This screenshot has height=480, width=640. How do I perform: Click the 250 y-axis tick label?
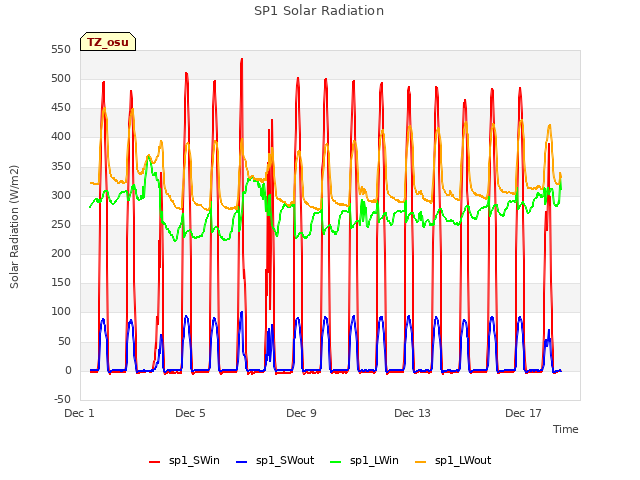click(61, 224)
